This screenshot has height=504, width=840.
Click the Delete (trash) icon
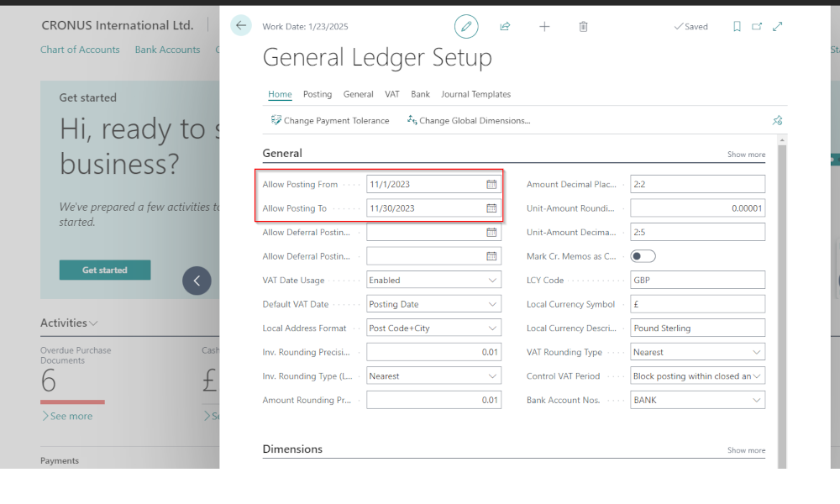pyautogui.click(x=583, y=26)
